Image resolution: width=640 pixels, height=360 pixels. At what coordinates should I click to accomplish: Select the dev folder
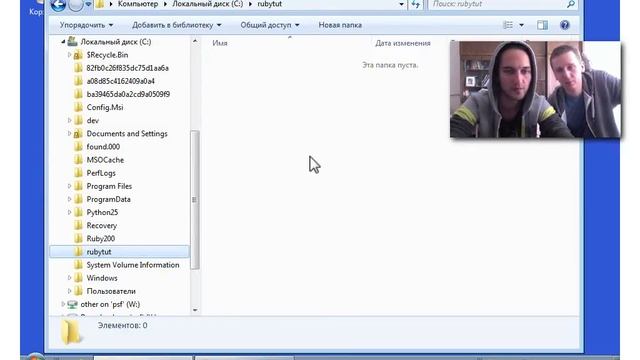(x=93, y=120)
